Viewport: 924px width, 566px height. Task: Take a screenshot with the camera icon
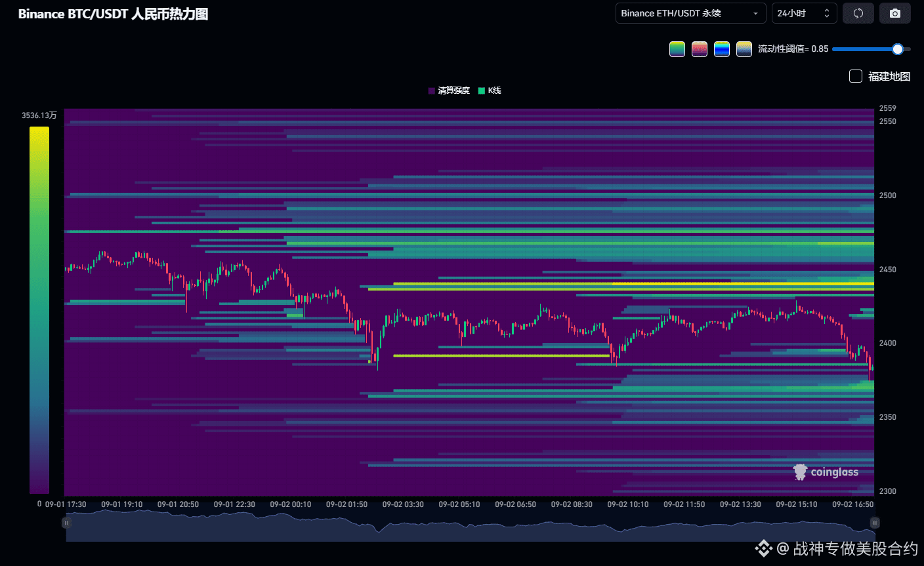point(895,13)
